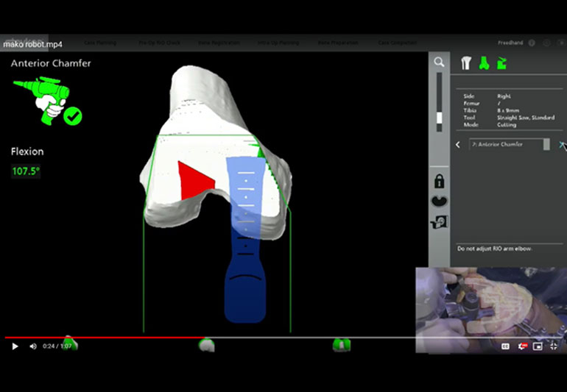Open the Bone Preparation tab
This screenshot has height=392, width=567.
[338, 43]
